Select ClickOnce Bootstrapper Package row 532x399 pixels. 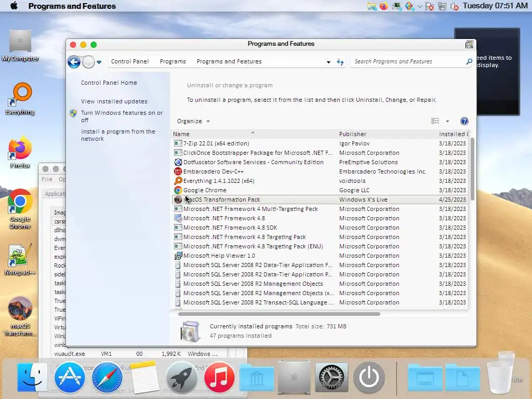[320, 153]
